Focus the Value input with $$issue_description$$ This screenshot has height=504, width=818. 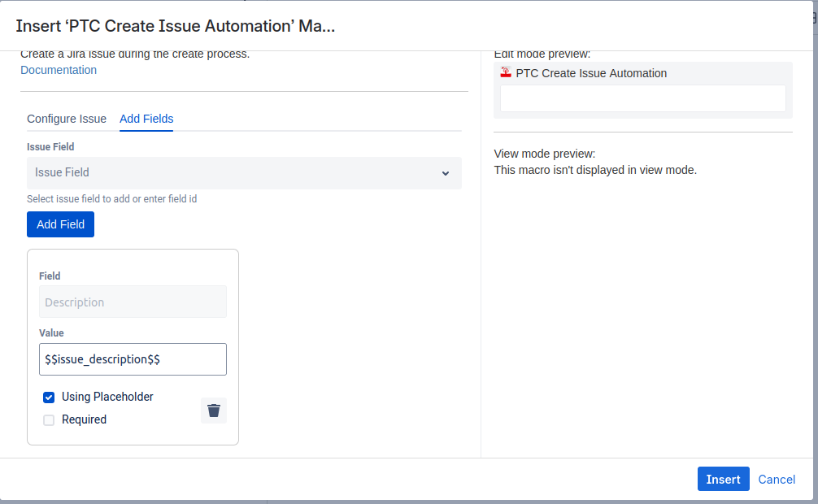click(133, 359)
